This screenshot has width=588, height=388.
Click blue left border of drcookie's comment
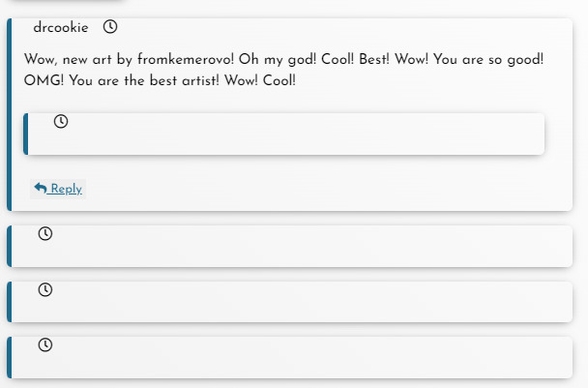10,114
